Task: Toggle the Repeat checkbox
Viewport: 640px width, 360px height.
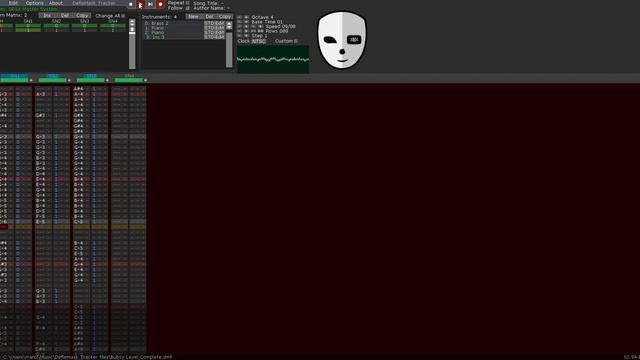Action: point(188,3)
